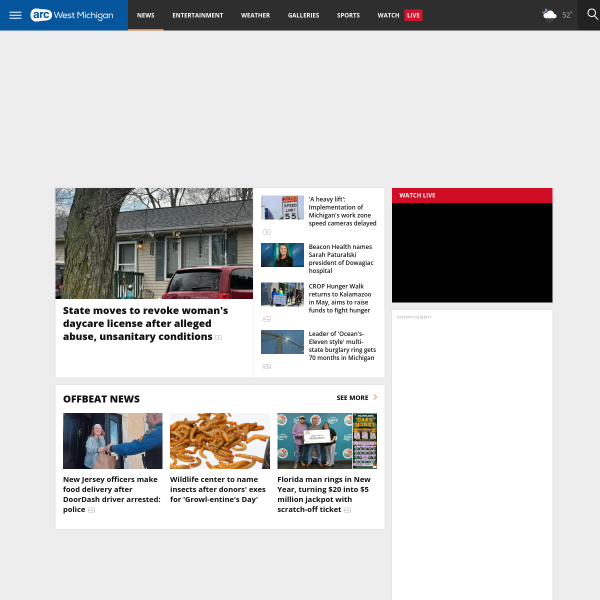Click the arc West Michigan logo

click(72, 15)
